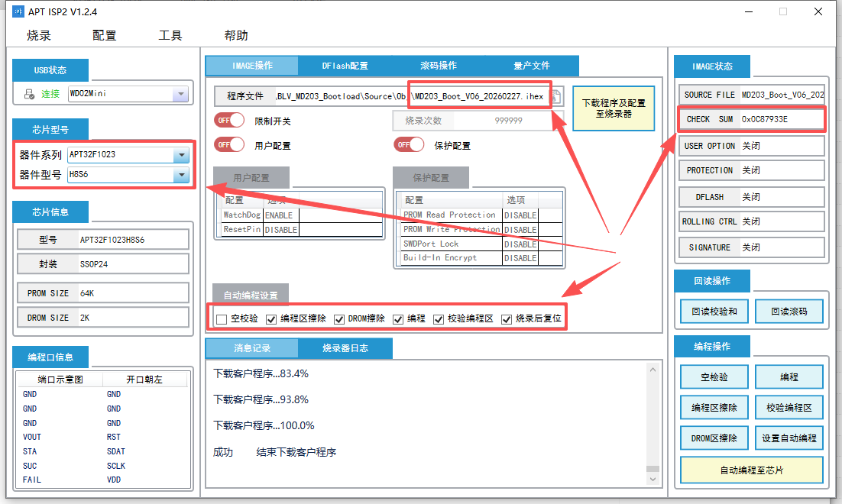Image resolution: width=842 pixels, height=504 pixels.
Task: Uncheck the 烧录后复位 checkbox
Action: click(x=507, y=319)
